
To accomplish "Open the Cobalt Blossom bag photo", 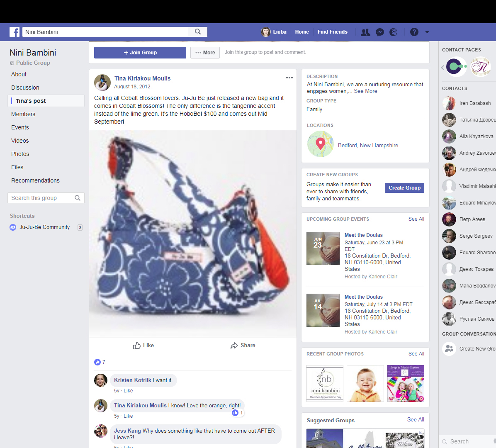I will pyautogui.click(x=193, y=234).
